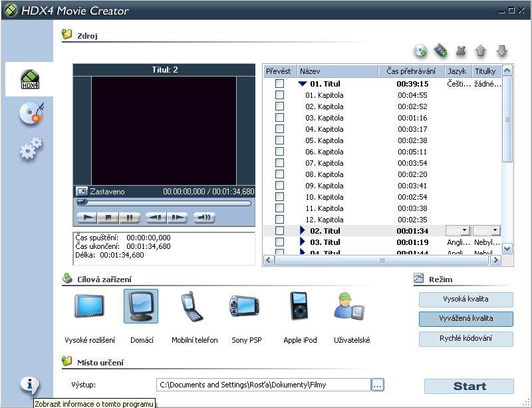Viewport: 532px width, 408px height.
Task: Click the horizontal scrollbar thumb of list
Action: pos(382,260)
